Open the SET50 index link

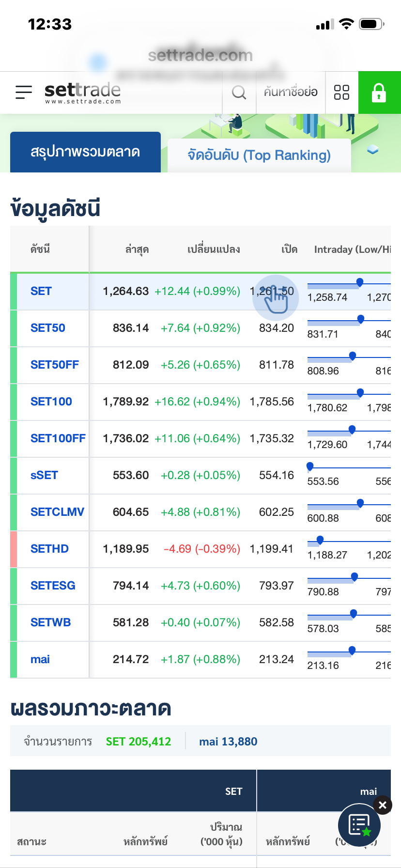(x=48, y=328)
